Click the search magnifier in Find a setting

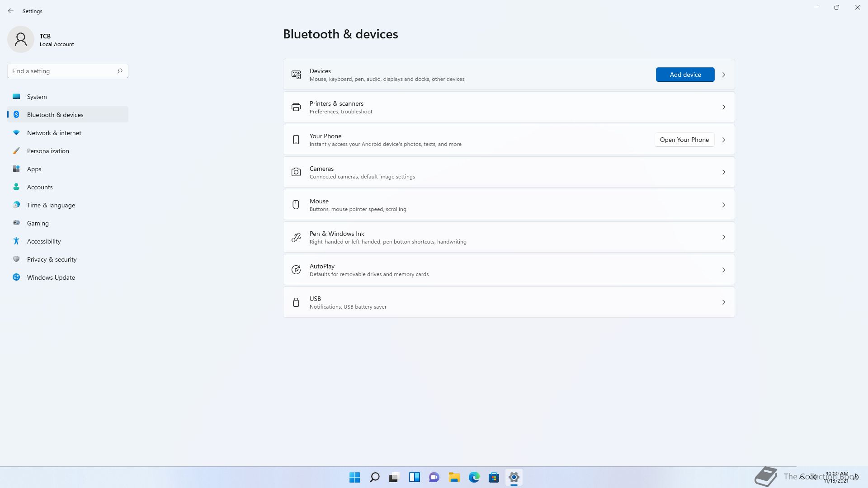(x=120, y=71)
